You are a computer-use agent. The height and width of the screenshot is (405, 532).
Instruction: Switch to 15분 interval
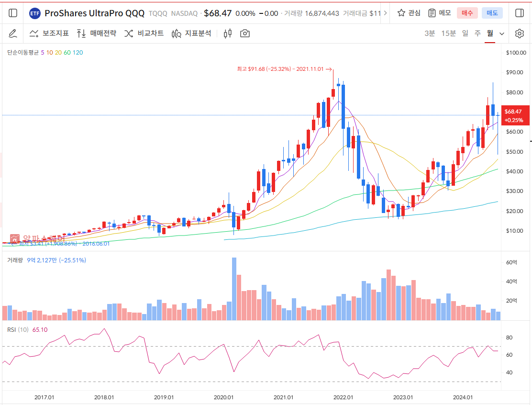click(448, 33)
